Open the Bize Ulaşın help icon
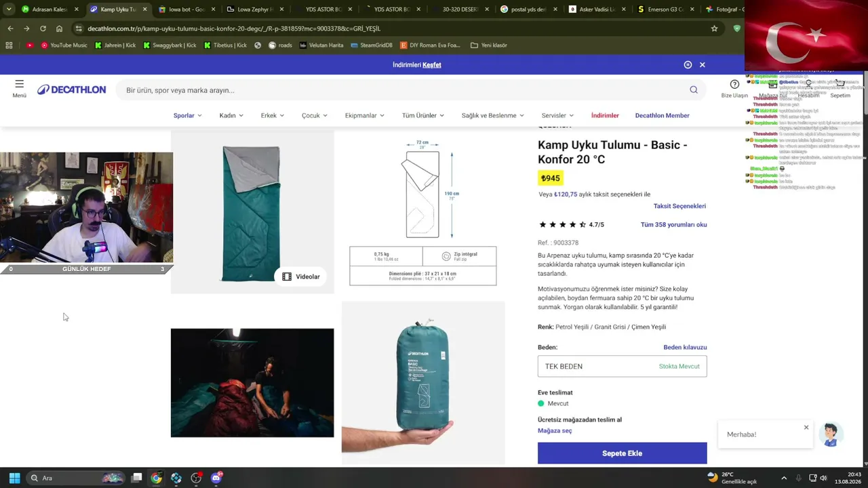Image resolution: width=868 pixels, height=488 pixels. tap(734, 89)
